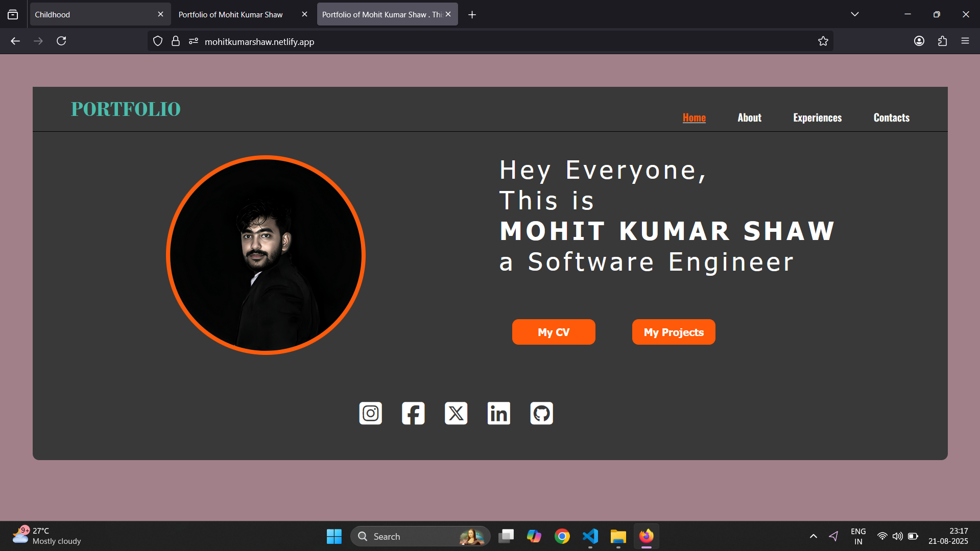The height and width of the screenshot is (551, 980).
Task: Open the Firefox extensions icon
Action: tap(942, 41)
